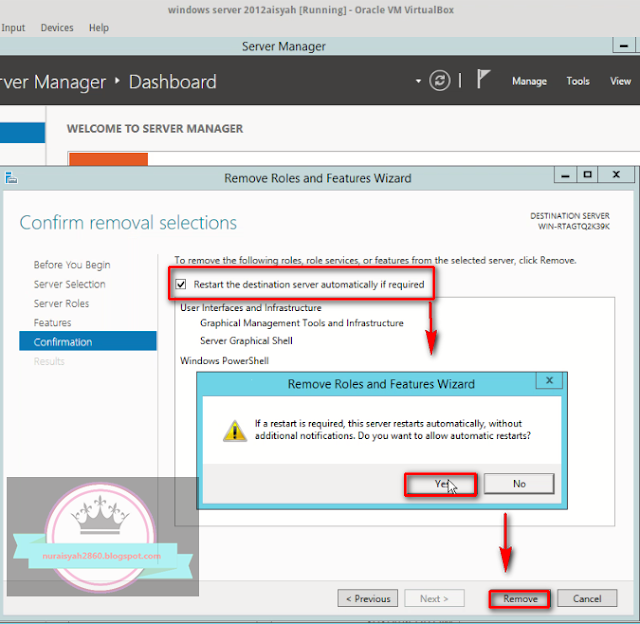
Task: Click the Previous button in wizard
Action: 368,599
